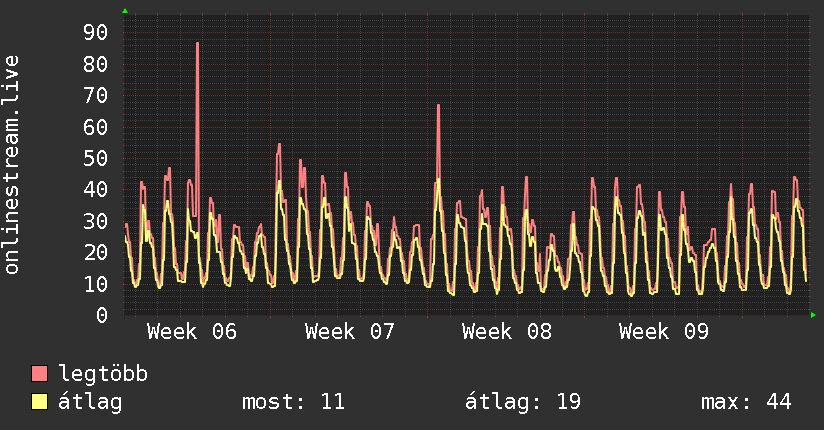
Task: Click the pink legtöbb legend swatch
Action: coord(39,373)
